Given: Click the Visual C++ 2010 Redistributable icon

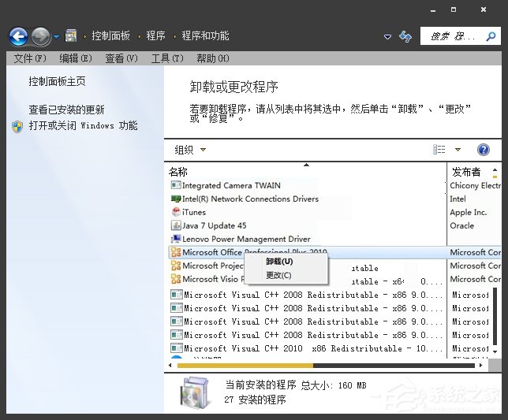Looking at the screenshot, I should (177, 348).
